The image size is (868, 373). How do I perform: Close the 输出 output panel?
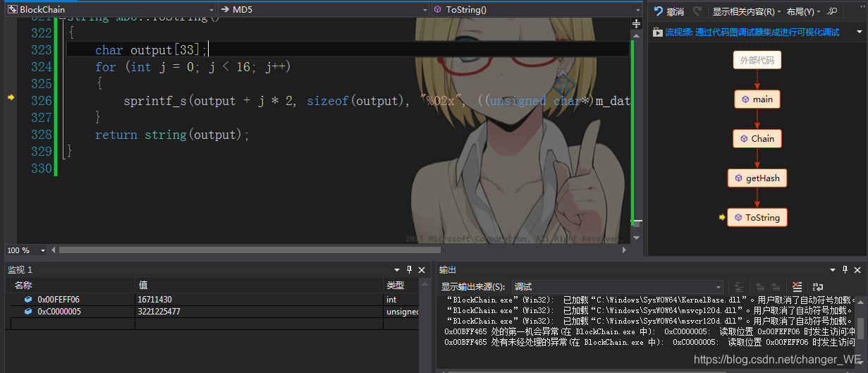pyautogui.click(x=856, y=269)
